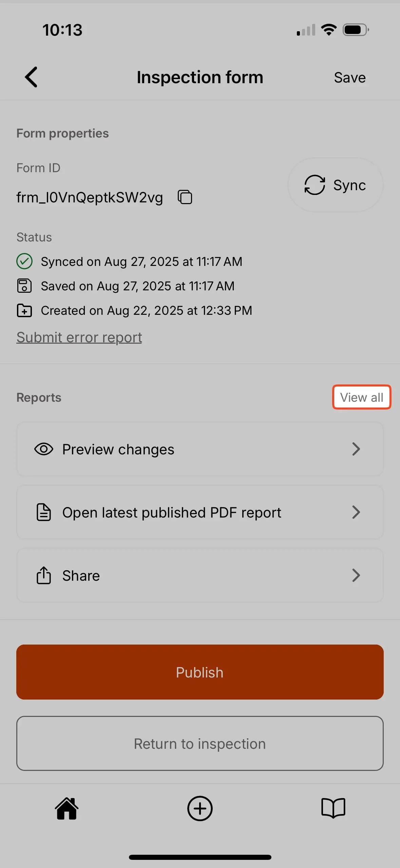Open latest published PDF report via chevron
Viewport: 400px width, 868px height.
(x=356, y=512)
